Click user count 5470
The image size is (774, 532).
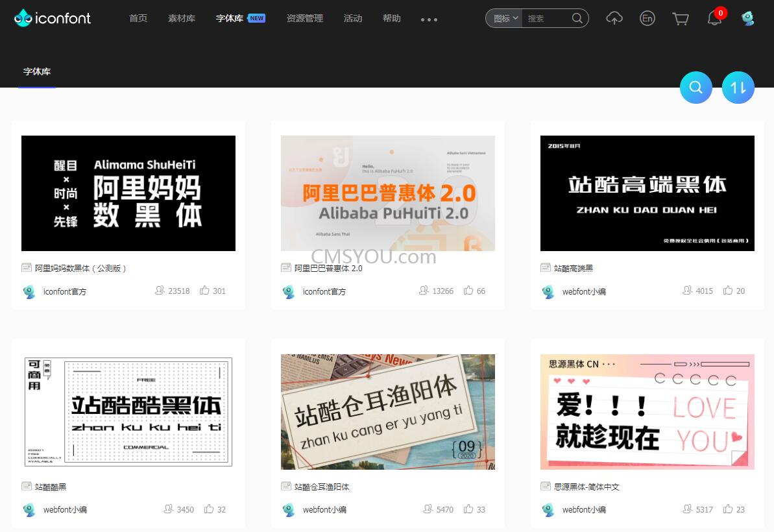pos(445,509)
